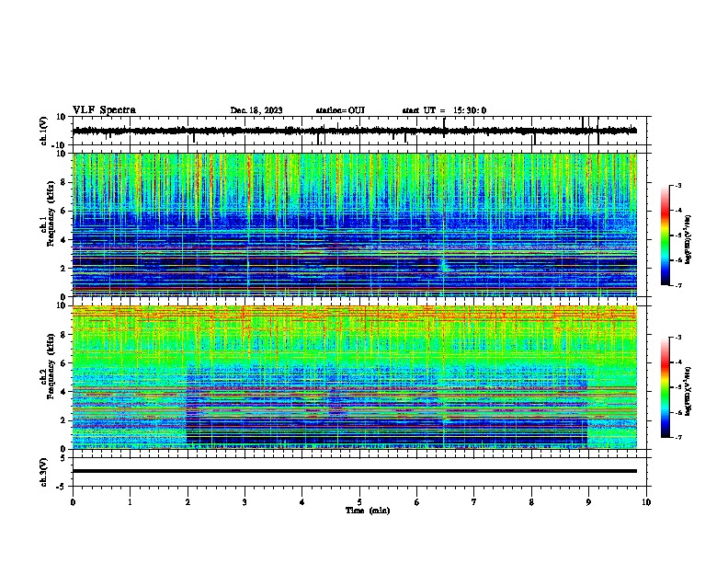
Task: Click the "4" kHz tick on ch.2 spectrogram
Action: [64, 392]
